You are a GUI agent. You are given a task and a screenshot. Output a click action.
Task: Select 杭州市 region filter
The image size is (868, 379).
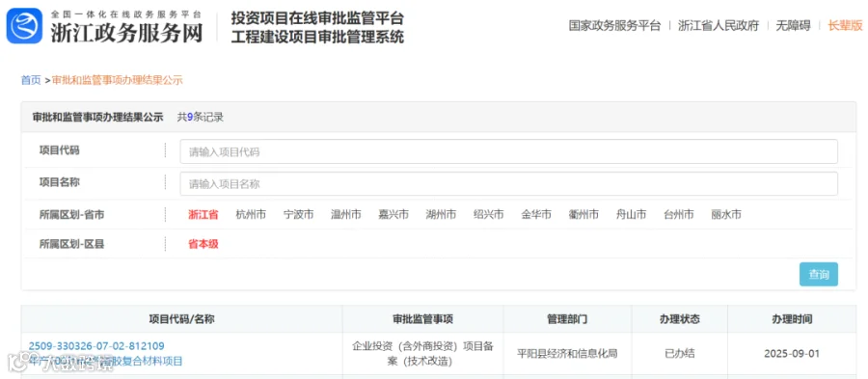click(x=251, y=215)
